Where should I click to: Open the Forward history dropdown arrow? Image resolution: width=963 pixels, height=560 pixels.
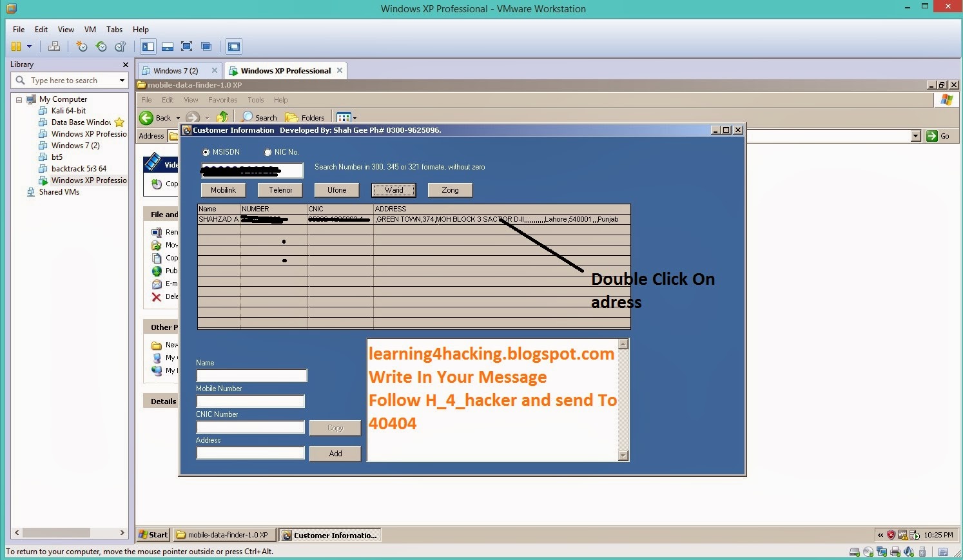tap(207, 118)
